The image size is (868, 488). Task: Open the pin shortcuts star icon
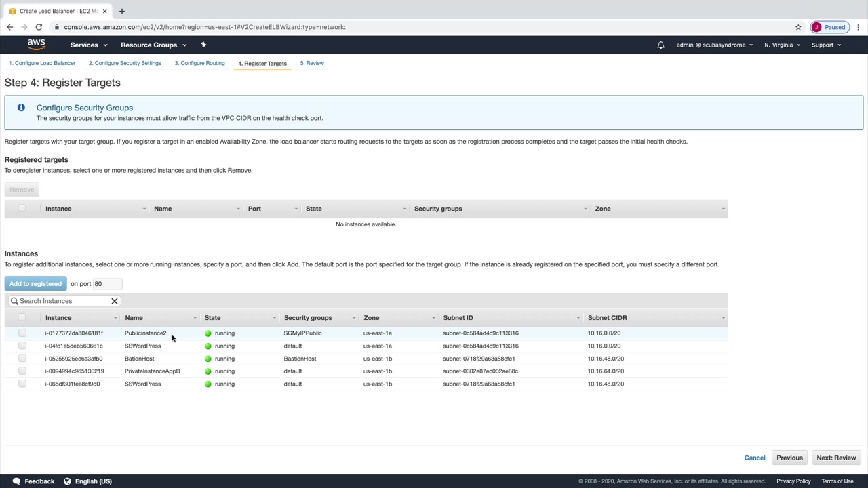point(203,45)
